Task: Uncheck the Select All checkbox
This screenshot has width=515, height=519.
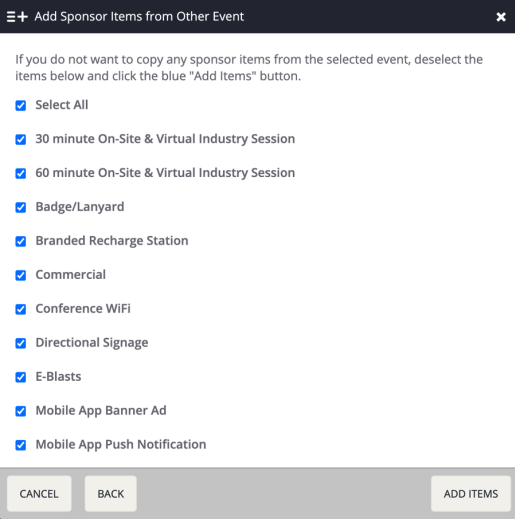Action: (21, 105)
